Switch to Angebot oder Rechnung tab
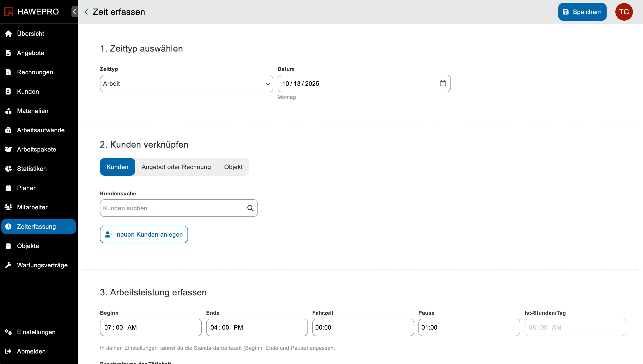 (176, 167)
